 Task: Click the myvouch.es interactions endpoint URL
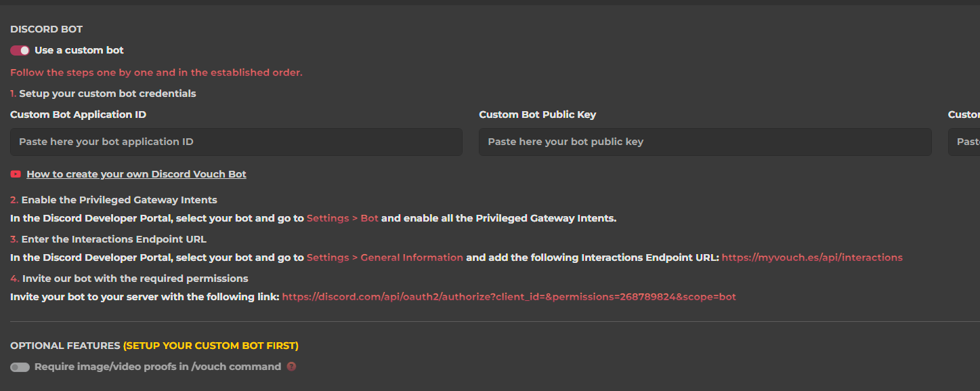coord(811,258)
